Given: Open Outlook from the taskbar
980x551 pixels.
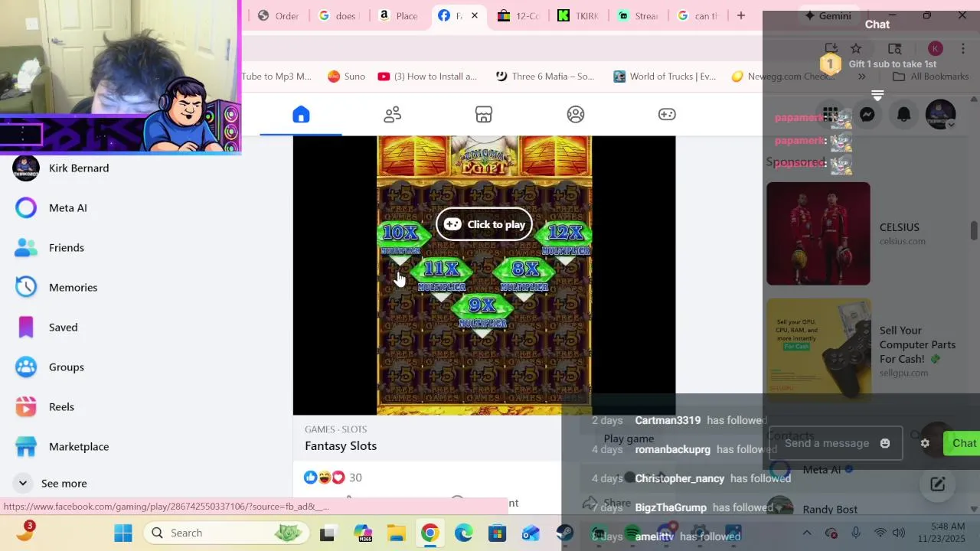Looking at the screenshot, I should click(x=531, y=533).
